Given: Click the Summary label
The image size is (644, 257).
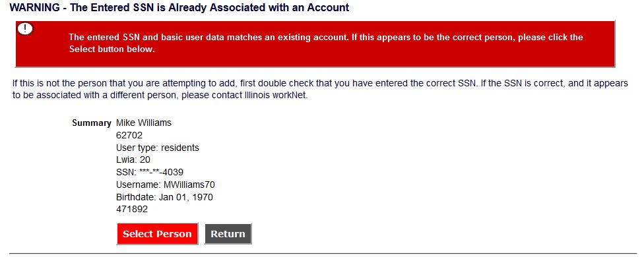Looking at the screenshot, I should (x=92, y=123).
